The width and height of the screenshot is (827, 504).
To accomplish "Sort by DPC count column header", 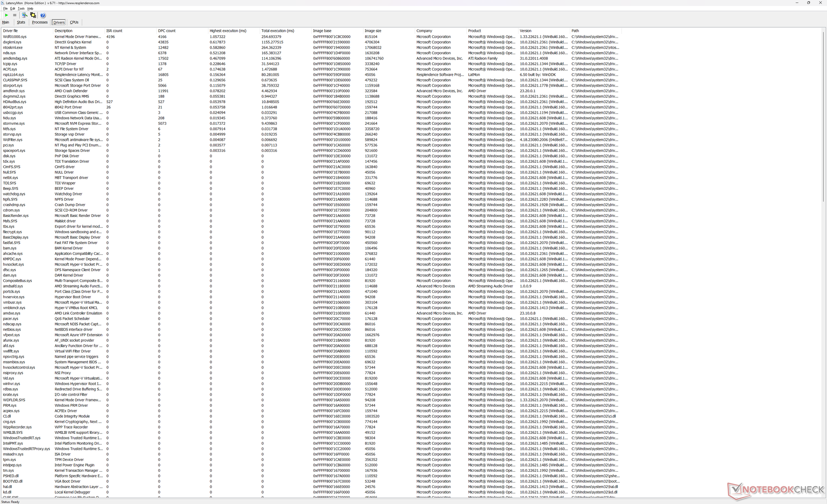I will pos(167,31).
